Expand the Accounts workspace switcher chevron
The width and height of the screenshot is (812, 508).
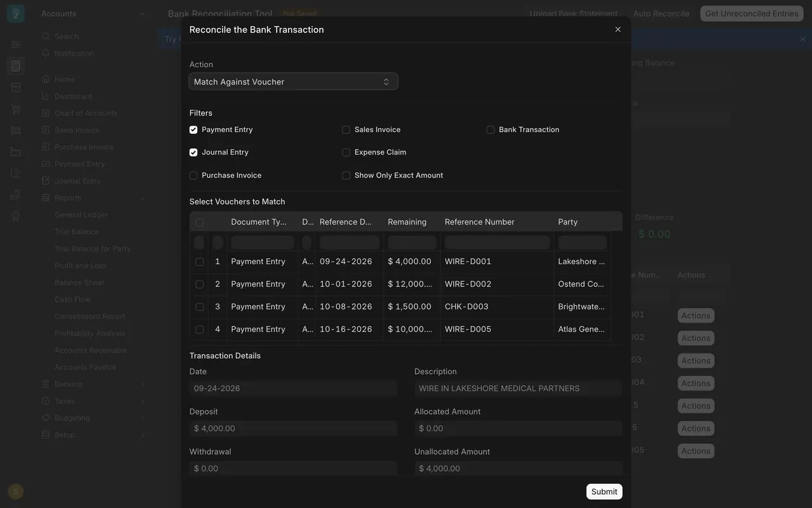click(x=143, y=13)
